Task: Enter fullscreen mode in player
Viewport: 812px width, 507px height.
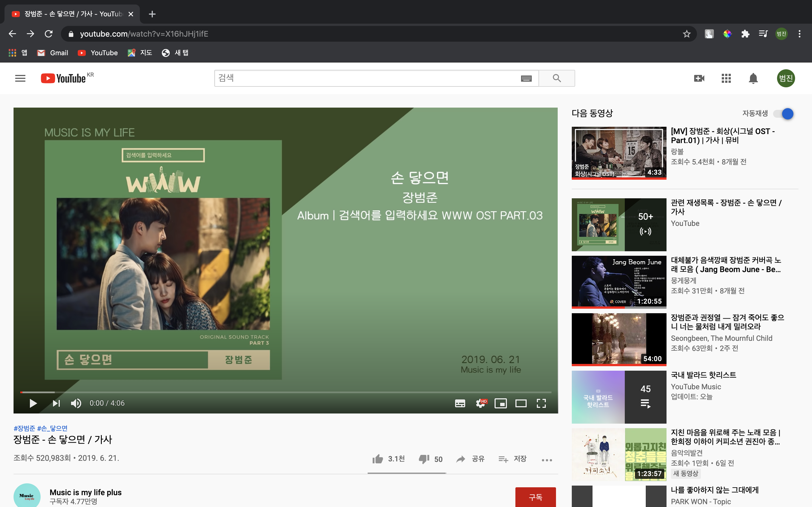Action: 541,403
